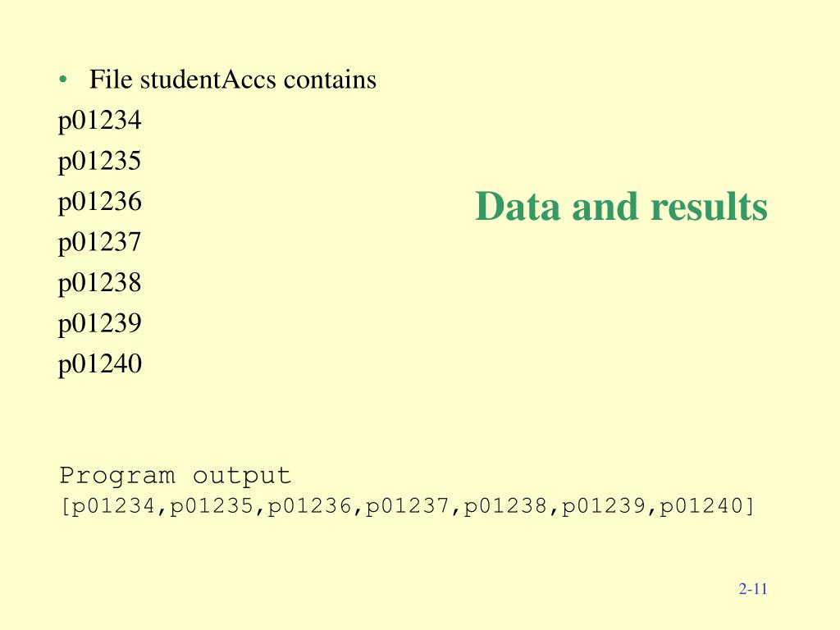
Task: Click the word 'results' in the title
Action: pyautogui.click(x=710, y=206)
